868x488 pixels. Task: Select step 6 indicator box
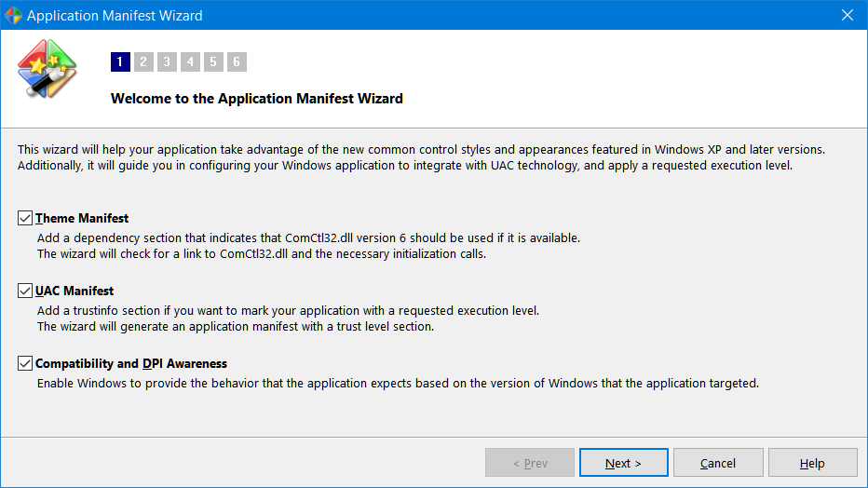(237, 61)
